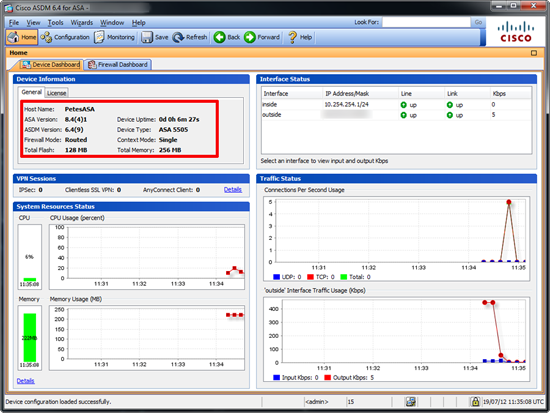Click the status bar date and time
Image resolution: width=550 pixels, height=413 pixels.
pyautogui.click(x=513, y=402)
